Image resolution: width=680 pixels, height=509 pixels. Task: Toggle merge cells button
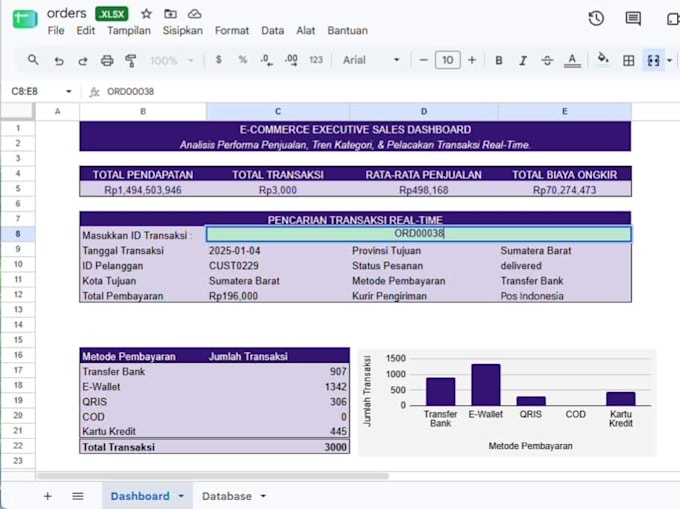tap(653, 60)
